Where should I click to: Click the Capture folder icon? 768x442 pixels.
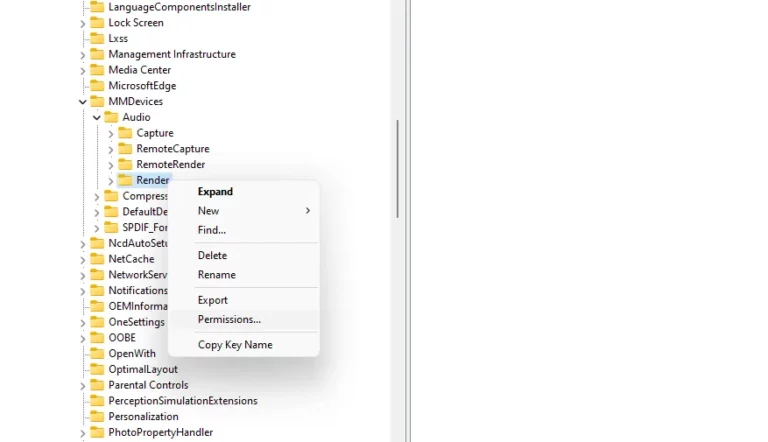pos(125,133)
